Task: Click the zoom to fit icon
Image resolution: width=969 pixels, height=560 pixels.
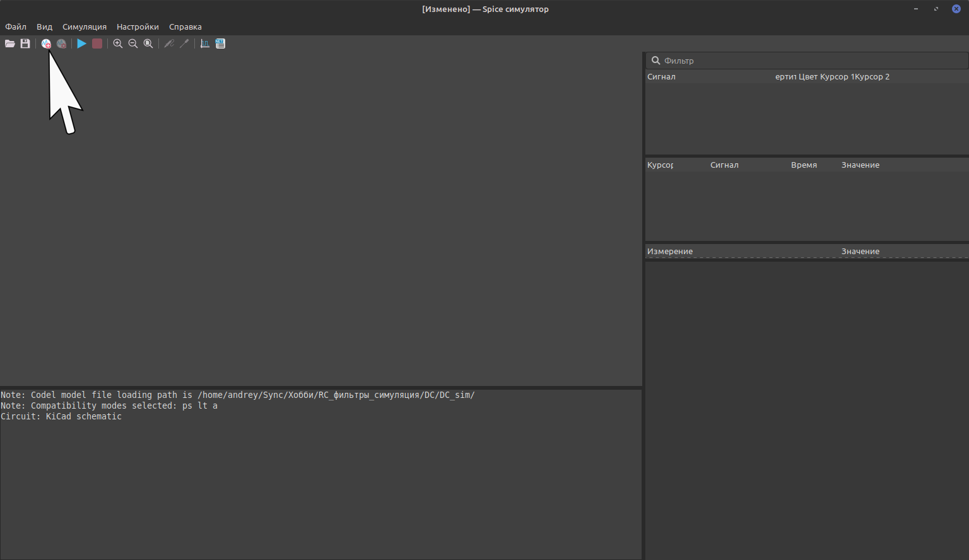Action: (148, 44)
